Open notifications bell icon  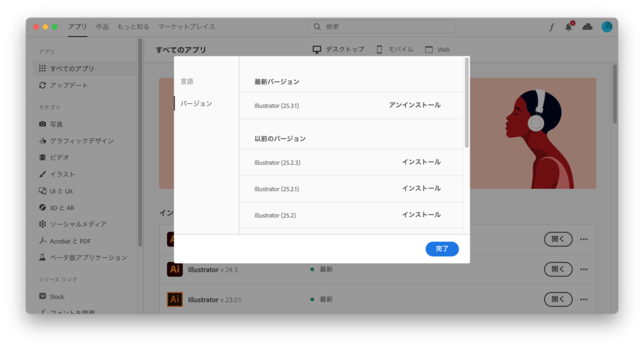tap(569, 27)
